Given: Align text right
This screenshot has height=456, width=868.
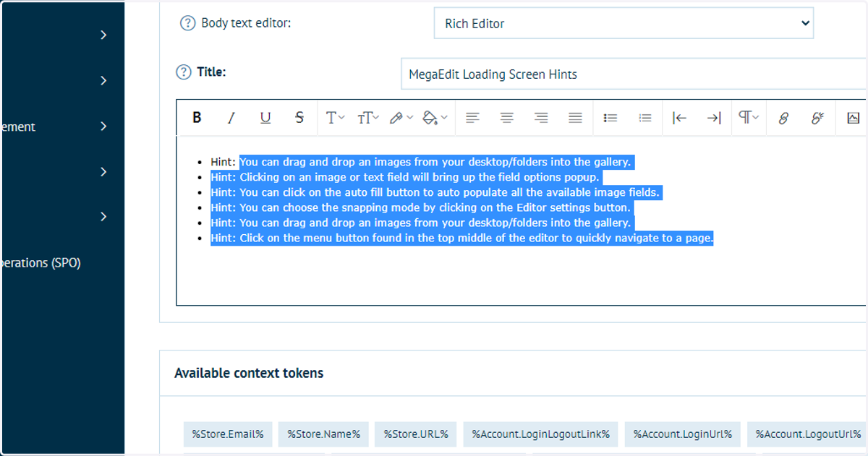Looking at the screenshot, I should [541, 118].
